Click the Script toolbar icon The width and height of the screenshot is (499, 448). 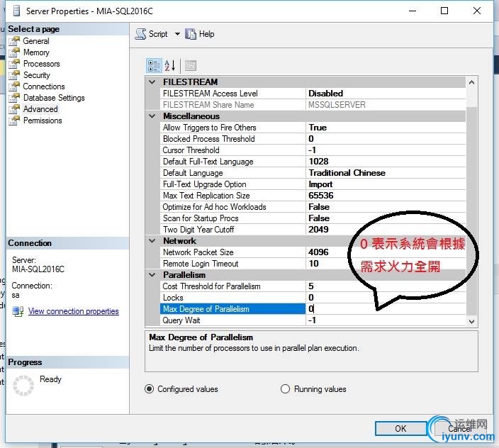click(x=140, y=34)
